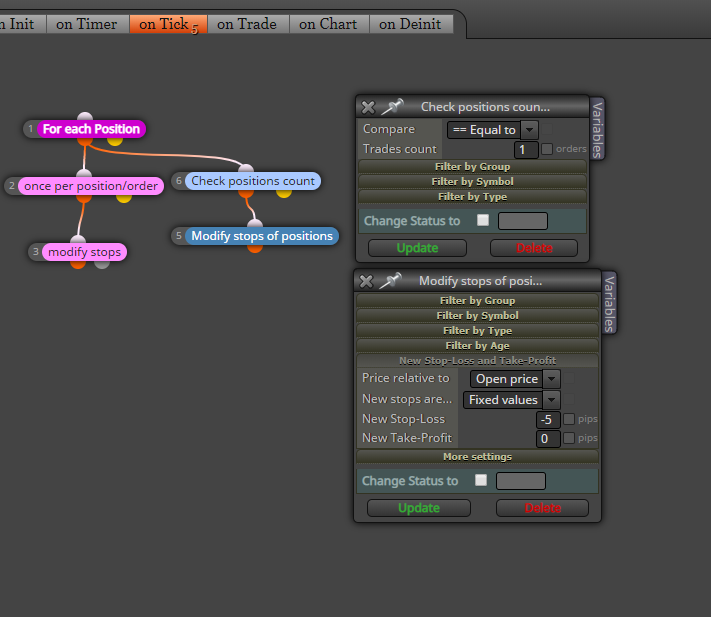Image resolution: width=712 pixels, height=617 pixels.
Task: Switch to the on Timer tab
Action: coord(87,24)
